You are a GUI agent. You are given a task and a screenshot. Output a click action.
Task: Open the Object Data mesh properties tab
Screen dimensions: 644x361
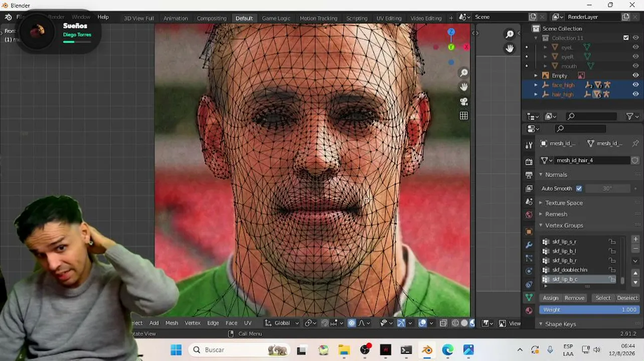(529, 298)
